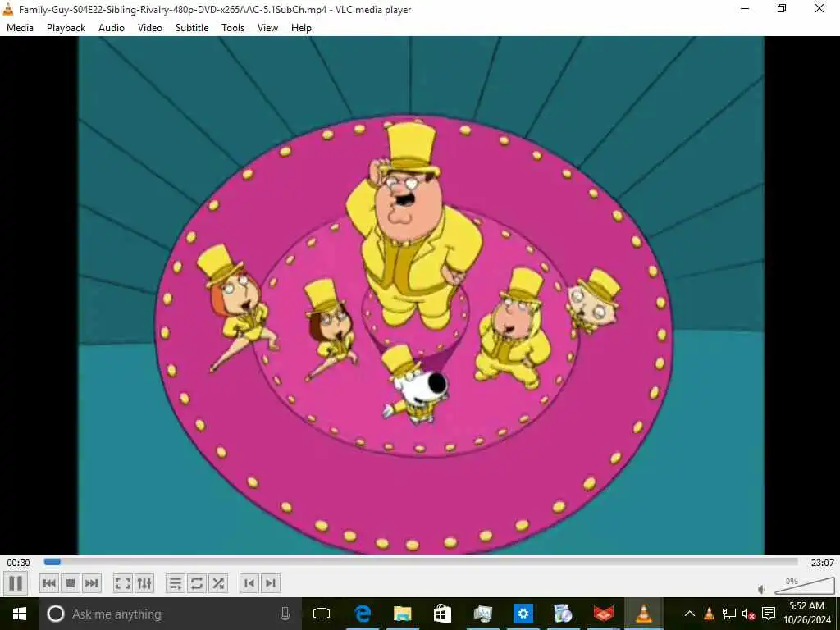Click on the video display area
Viewport: 840px width, 630px height.
click(421, 295)
